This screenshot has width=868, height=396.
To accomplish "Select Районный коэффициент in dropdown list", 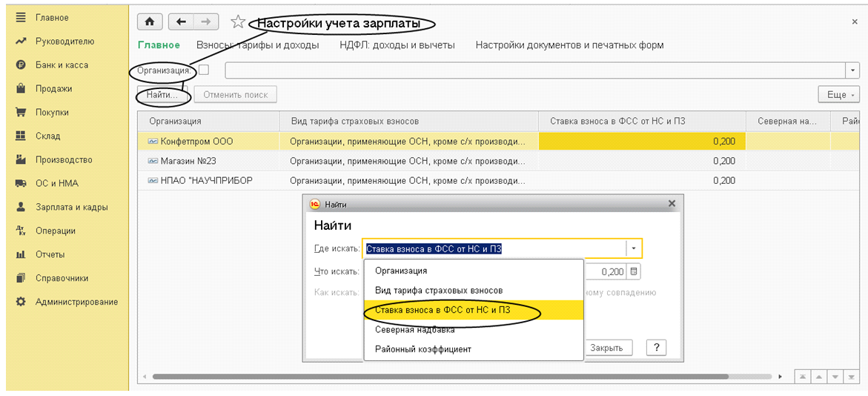I will coord(423,349).
